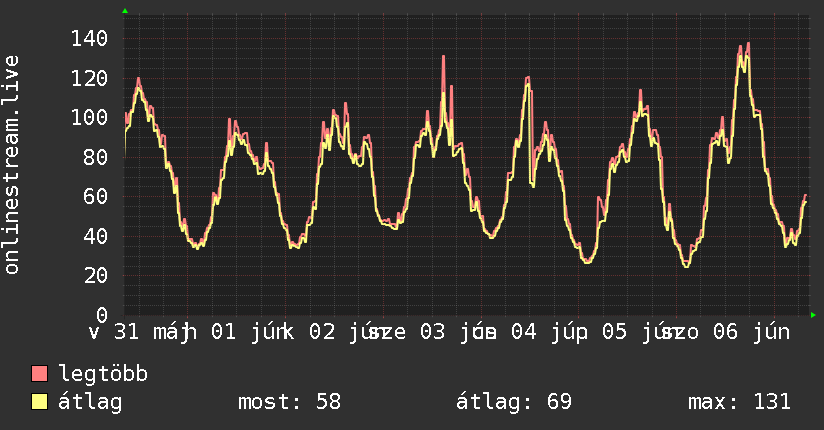The image size is (824, 430).
Task: Click the 0 y-axis label
Action: [102, 315]
